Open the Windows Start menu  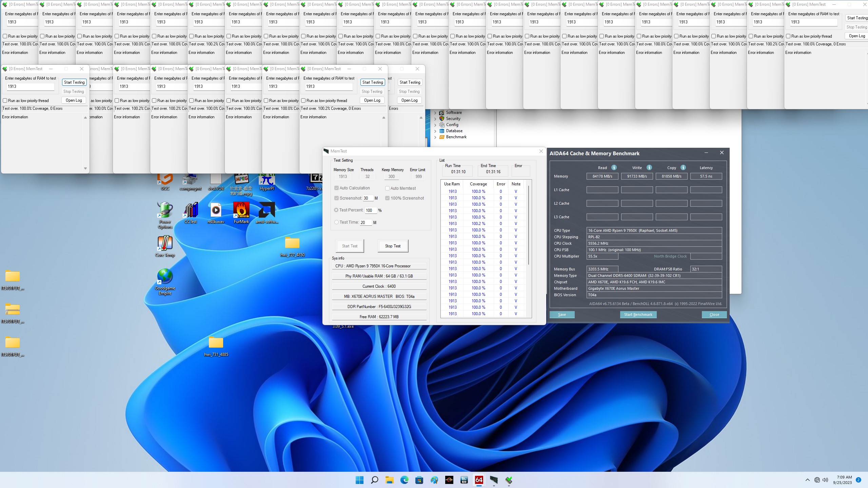359,480
